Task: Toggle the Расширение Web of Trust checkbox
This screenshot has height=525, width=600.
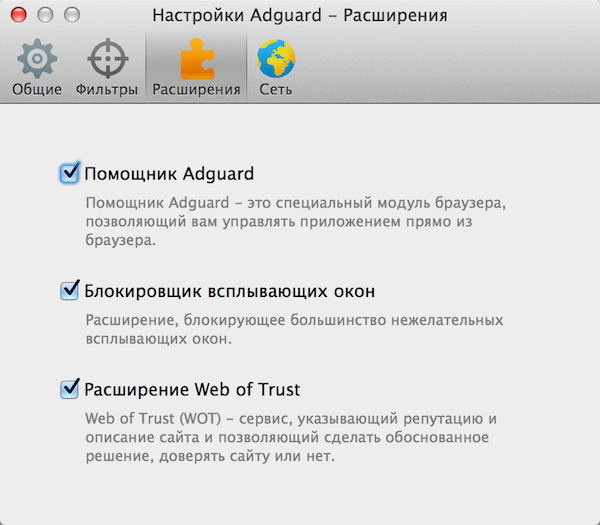Action: 69,389
